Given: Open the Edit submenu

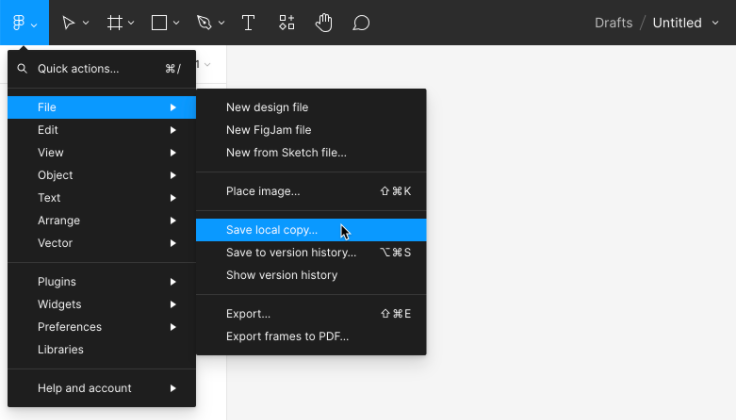Looking at the screenshot, I should point(102,130).
